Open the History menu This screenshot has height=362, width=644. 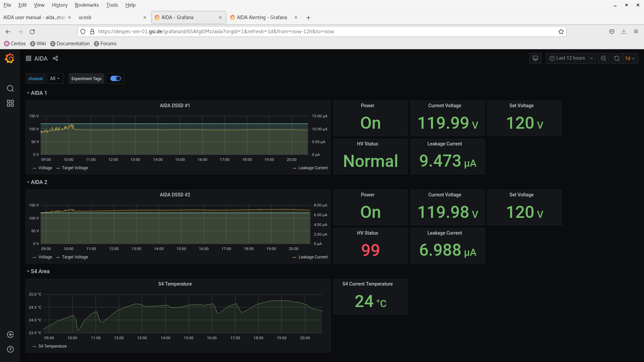point(60,5)
